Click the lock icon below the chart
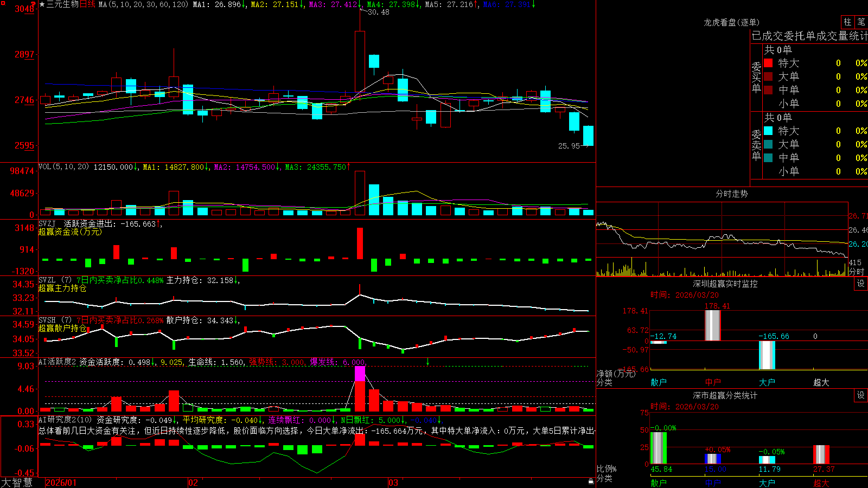 pyautogui.click(x=591, y=481)
